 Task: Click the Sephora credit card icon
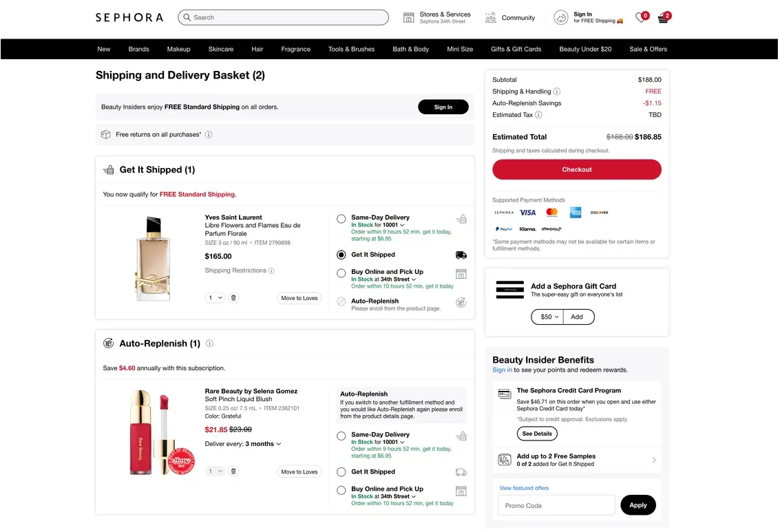click(x=504, y=394)
